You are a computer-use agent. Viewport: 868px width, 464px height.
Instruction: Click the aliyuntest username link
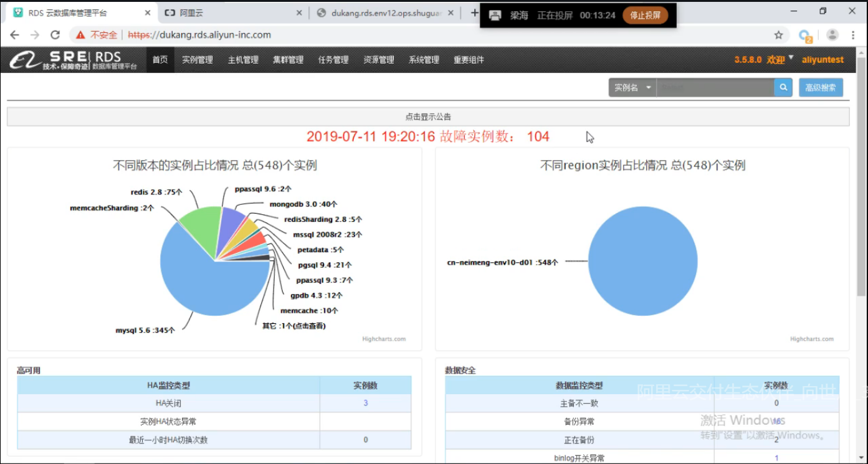pos(823,60)
